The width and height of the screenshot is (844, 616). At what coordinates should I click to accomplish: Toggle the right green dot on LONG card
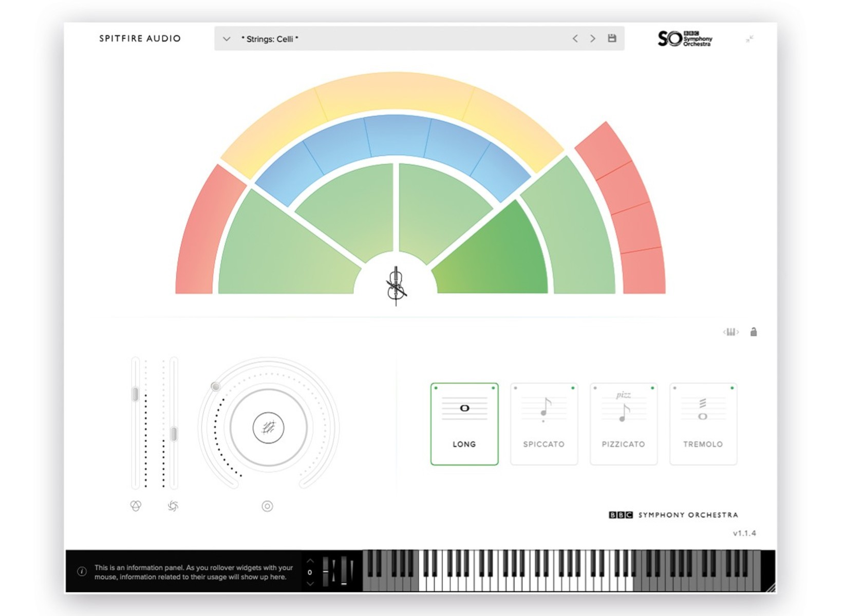tap(493, 388)
